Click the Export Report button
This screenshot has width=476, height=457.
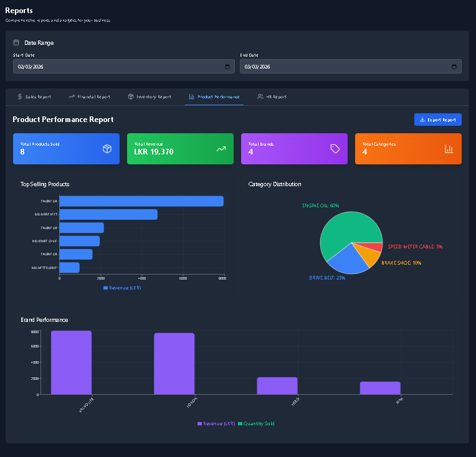(438, 120)
